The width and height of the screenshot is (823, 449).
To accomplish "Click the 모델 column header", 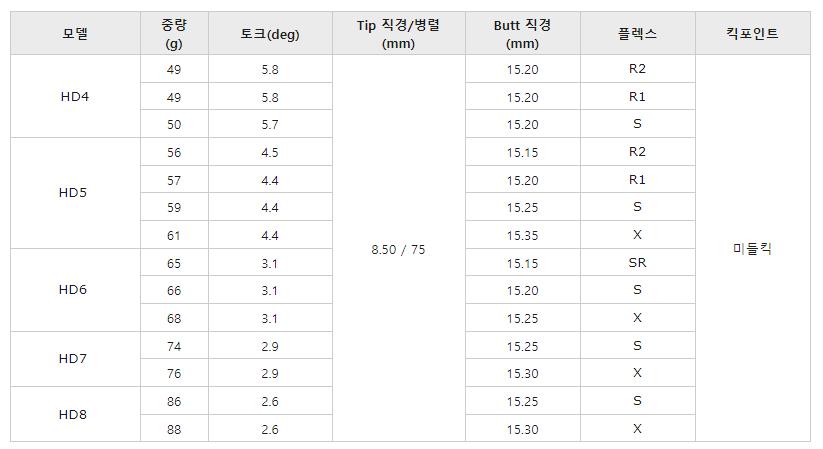I will point(74,34).
